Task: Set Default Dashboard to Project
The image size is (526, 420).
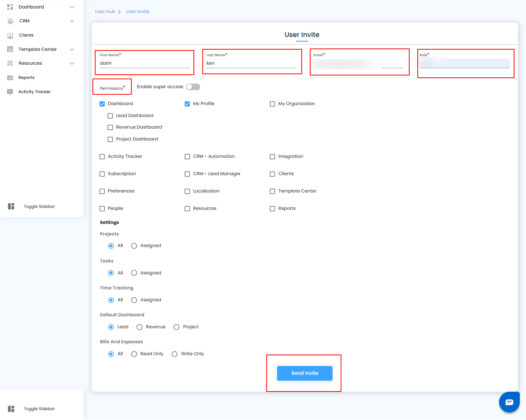Action: [176, 327]
